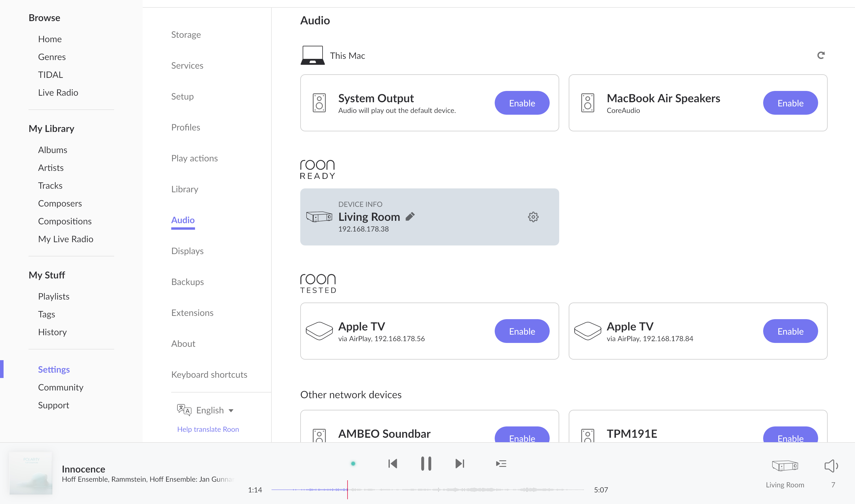This screenshot has width=855, height=504.
Task: Rename Living Room with the pencil icon
Action: click(x=410, y=216)
